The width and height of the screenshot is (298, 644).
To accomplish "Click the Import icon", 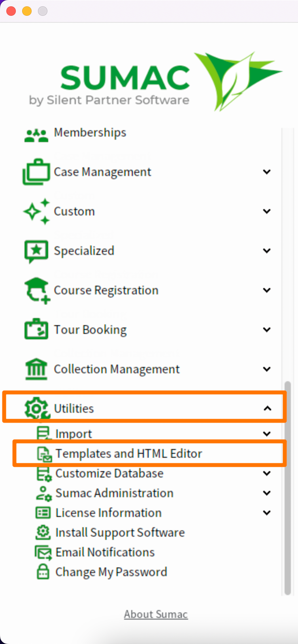I will pyautogui.click(x=43, y=433).
